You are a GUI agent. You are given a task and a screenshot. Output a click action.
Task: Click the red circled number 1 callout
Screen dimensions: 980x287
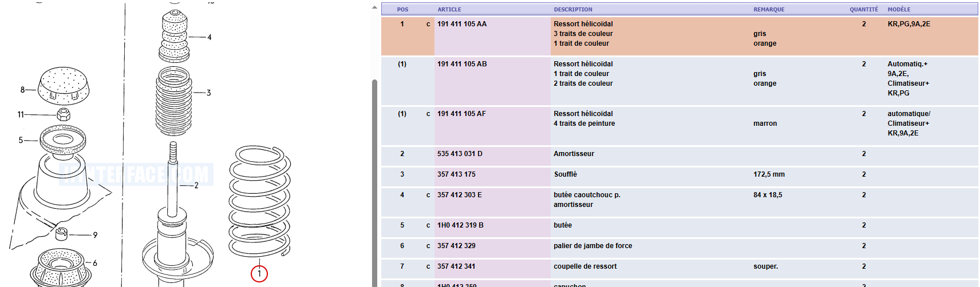pos(259,274)
